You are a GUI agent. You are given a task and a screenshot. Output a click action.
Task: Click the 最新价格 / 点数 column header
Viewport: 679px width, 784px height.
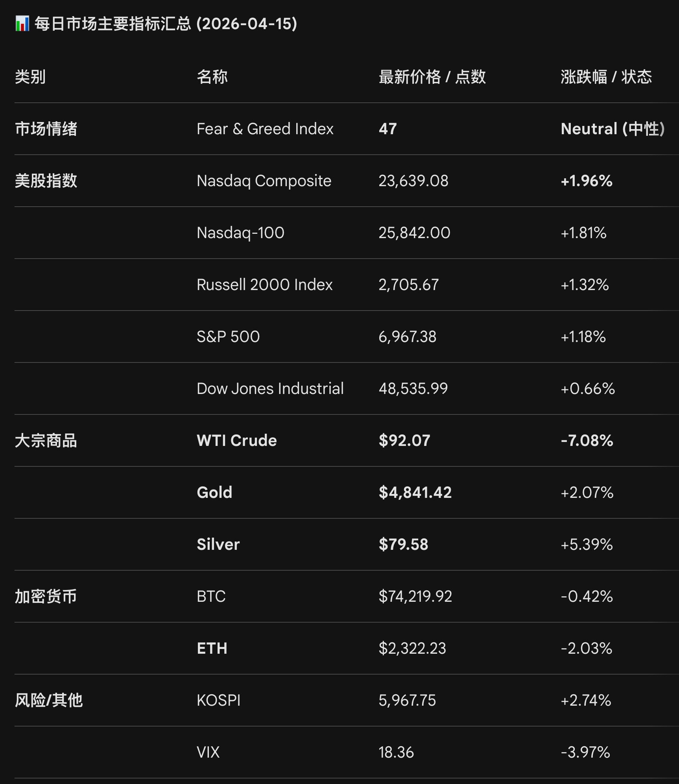coord(432,77)
